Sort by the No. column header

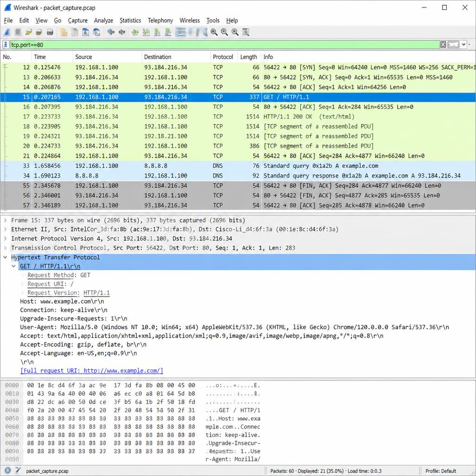point(16,57)
